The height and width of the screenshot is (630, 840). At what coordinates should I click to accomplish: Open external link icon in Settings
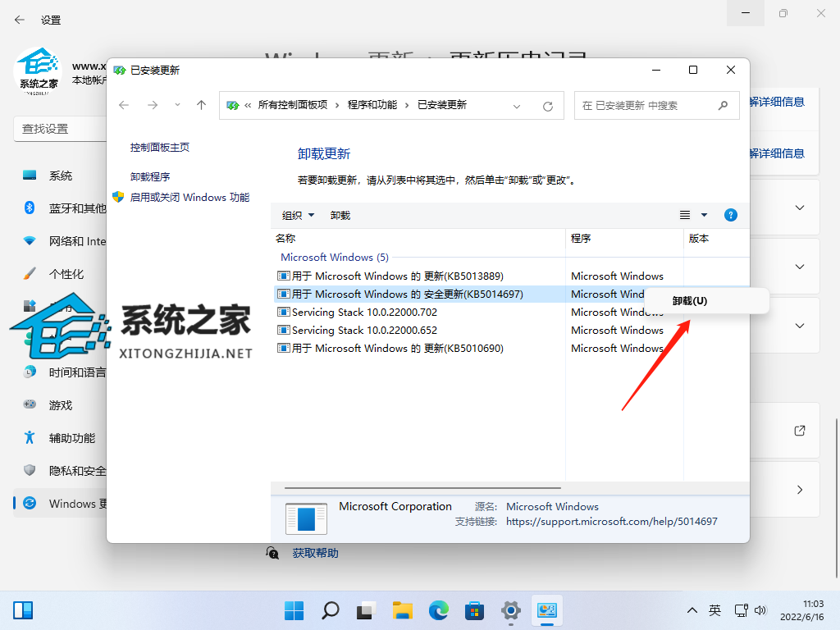(799, 431)
